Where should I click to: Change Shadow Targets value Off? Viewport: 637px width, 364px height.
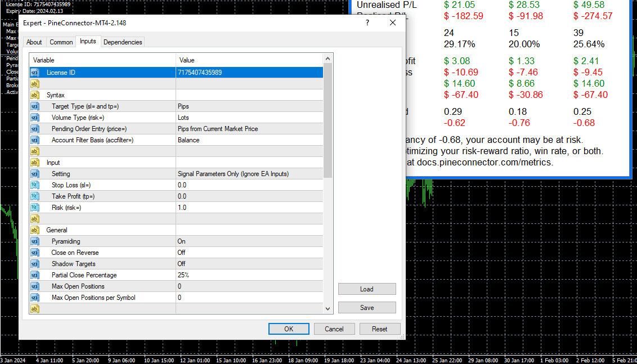coord(249,264)
